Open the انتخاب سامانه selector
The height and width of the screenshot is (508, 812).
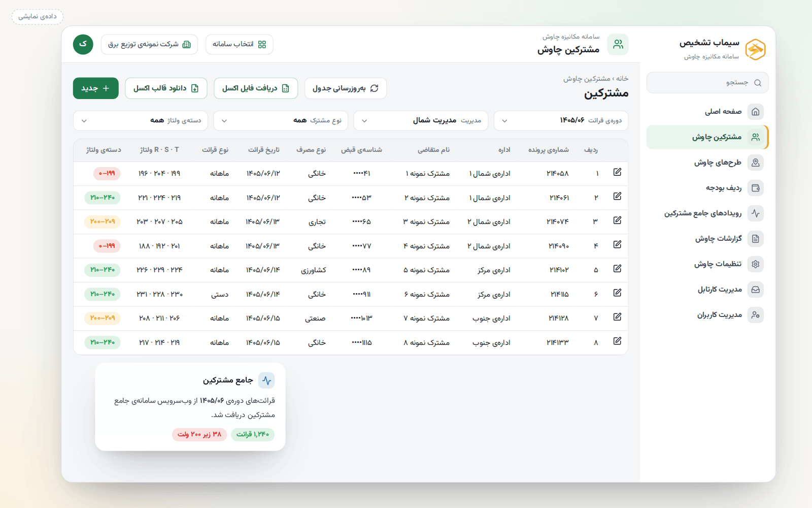240,44
